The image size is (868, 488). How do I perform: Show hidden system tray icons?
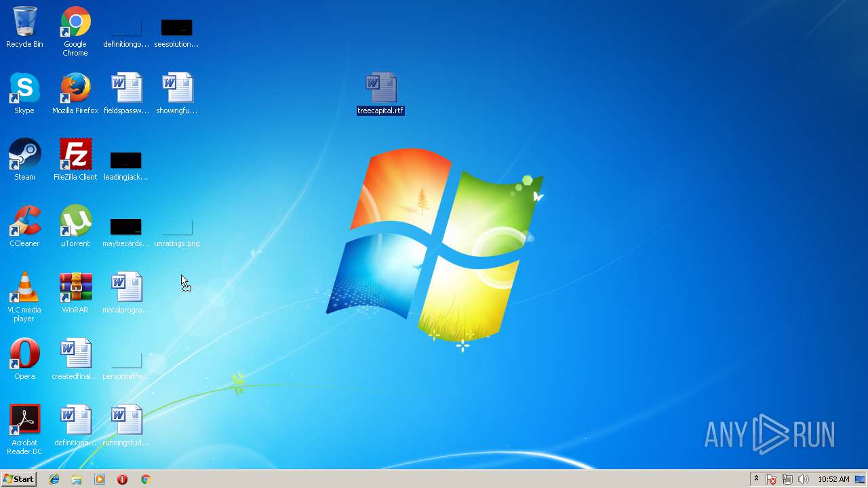[x=756, y=479]
